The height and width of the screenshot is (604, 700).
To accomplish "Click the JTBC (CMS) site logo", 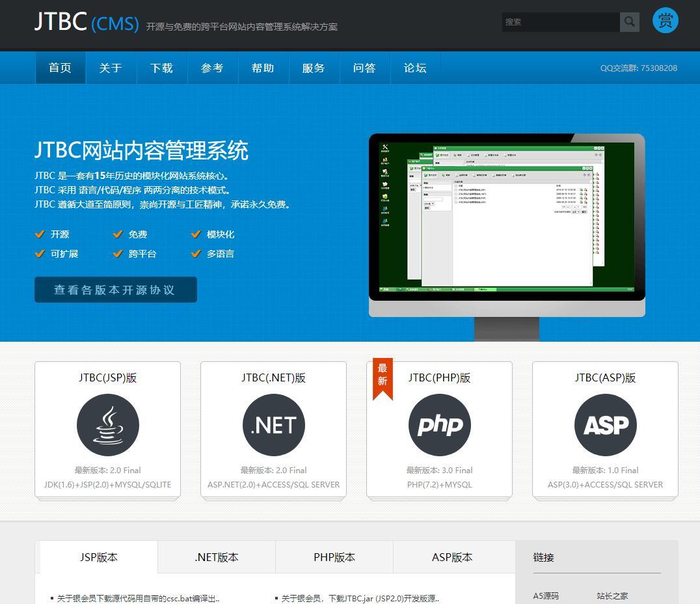I will click(x=87, y=22).
